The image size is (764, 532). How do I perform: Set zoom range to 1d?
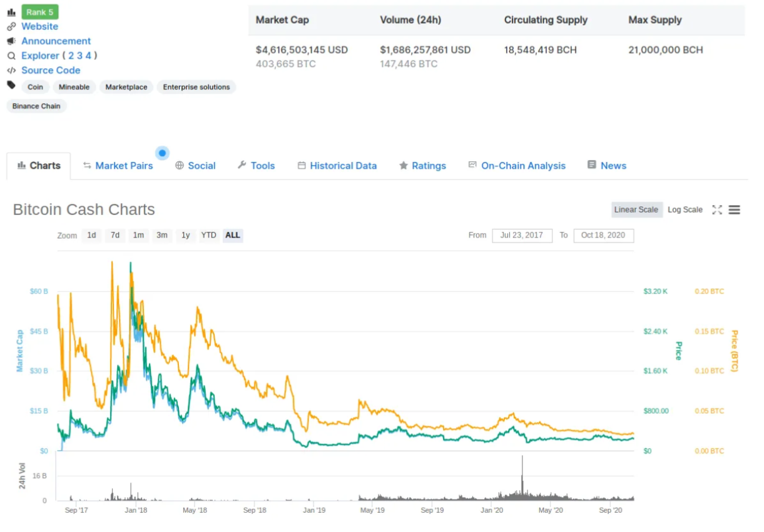point(91,236)
